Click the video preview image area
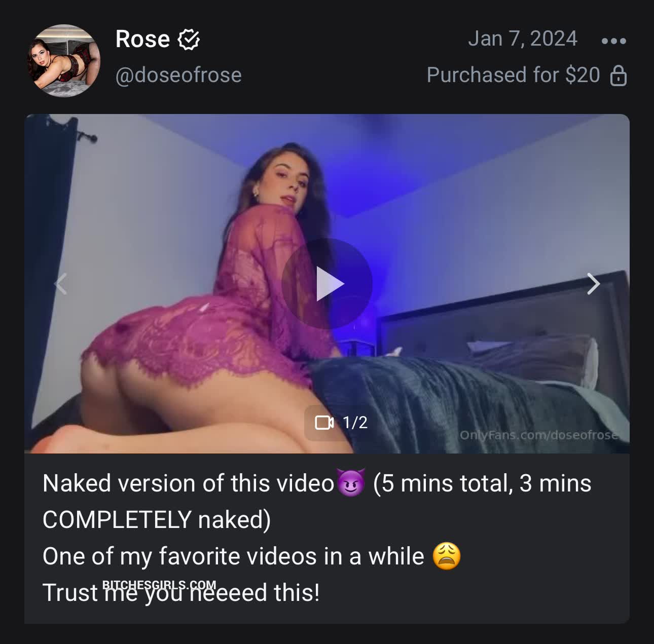The image size is (654, 644). pos(327,284)
